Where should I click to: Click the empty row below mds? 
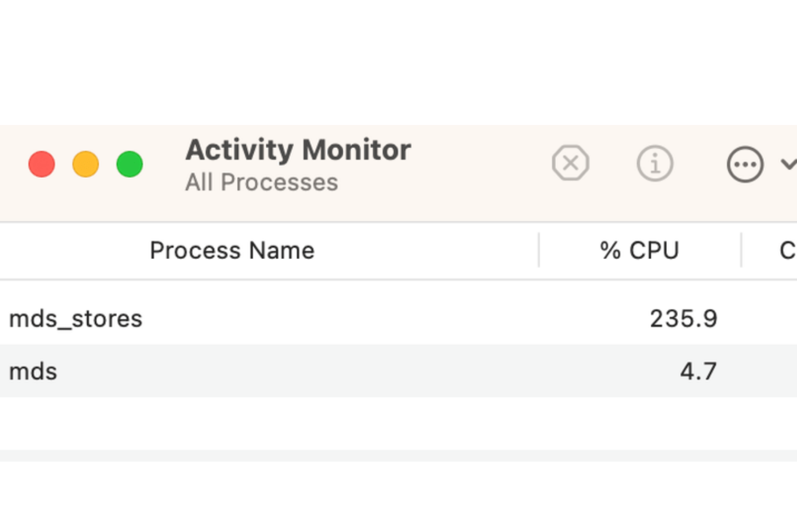(x=394, y=423)
